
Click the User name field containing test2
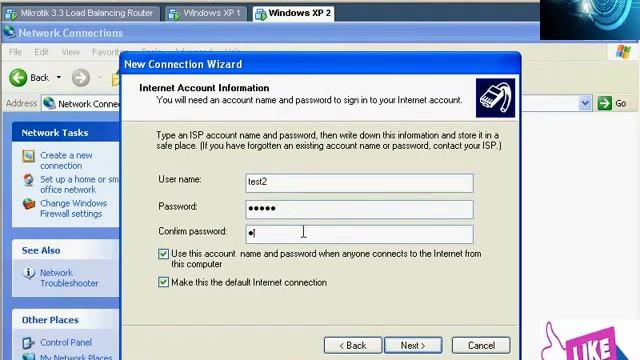359,182
